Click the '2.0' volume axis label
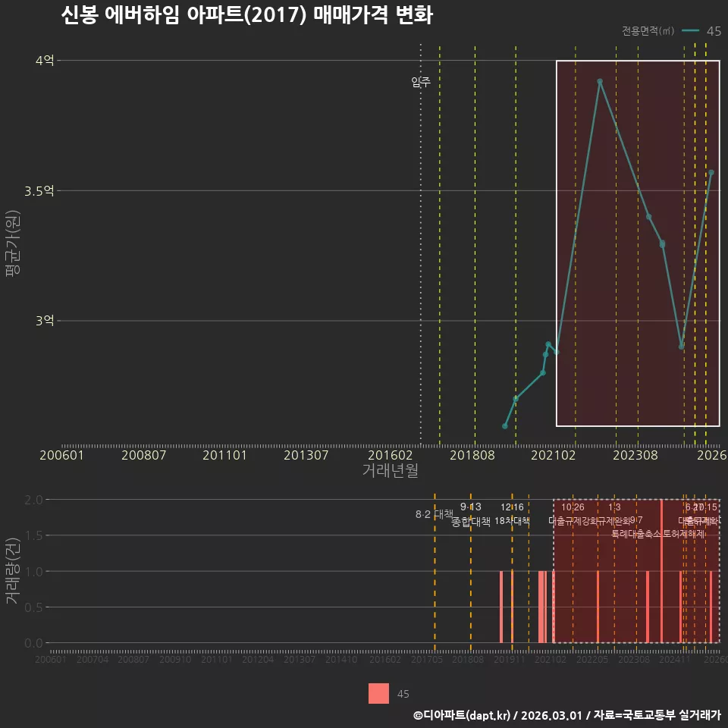The width and height of the screenshot is (728, 728). 33,500
